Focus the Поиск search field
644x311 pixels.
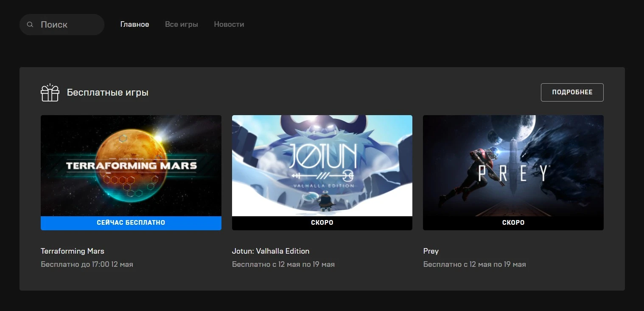point(62,25)
